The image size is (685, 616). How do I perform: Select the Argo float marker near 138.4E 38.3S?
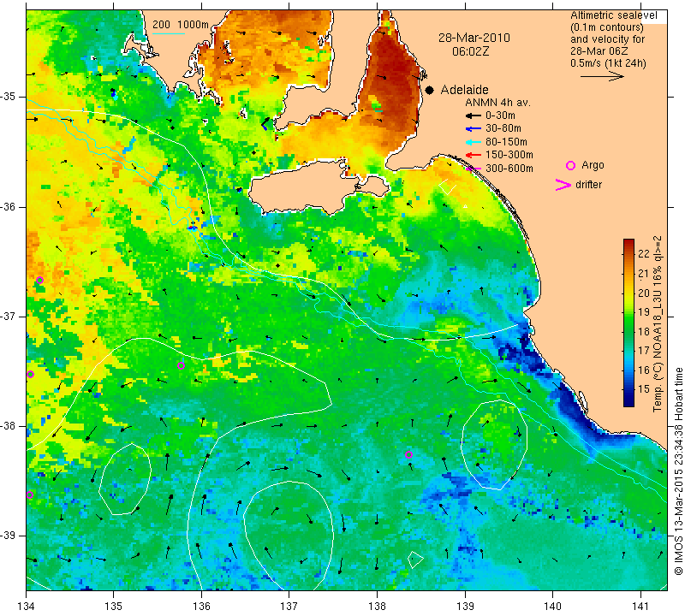point(408,455)
